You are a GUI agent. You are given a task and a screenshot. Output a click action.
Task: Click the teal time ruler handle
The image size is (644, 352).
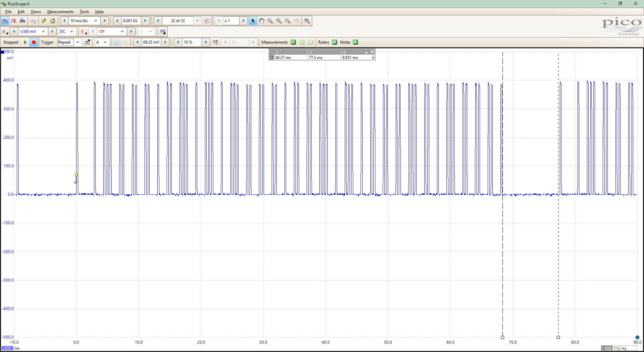tap(637, 337)
